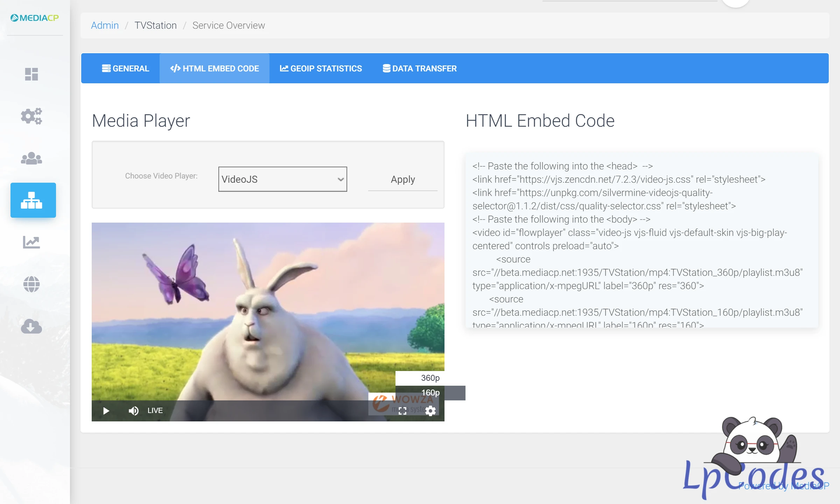
Task: Click the gears settings sidebar icon
Action: (x=31, y=116)
